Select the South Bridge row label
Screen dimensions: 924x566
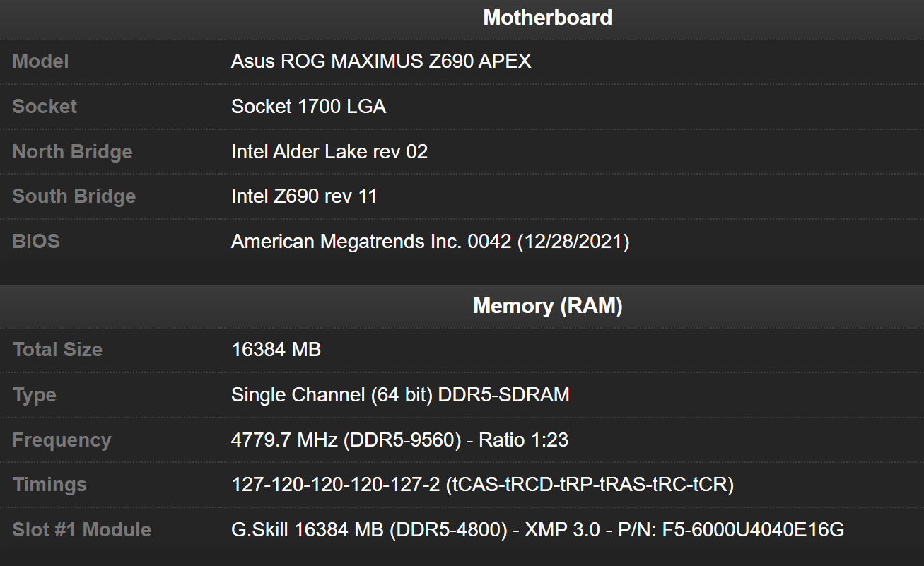tap(74, 196)
